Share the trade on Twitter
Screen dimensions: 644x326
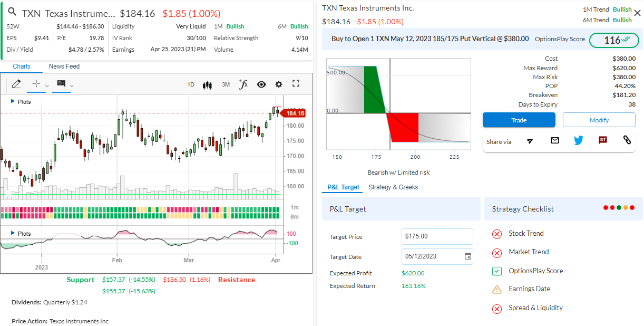click(x=579, y=140)
